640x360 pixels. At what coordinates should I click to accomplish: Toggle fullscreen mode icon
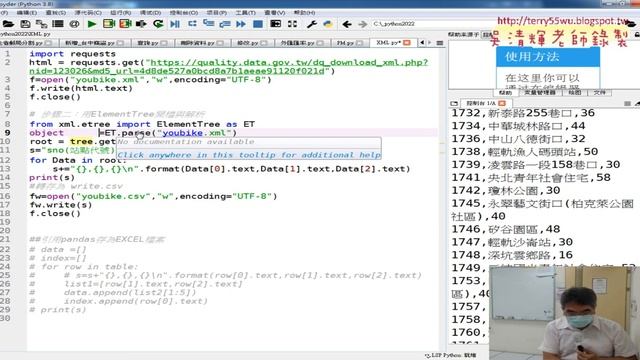(292, 24)
